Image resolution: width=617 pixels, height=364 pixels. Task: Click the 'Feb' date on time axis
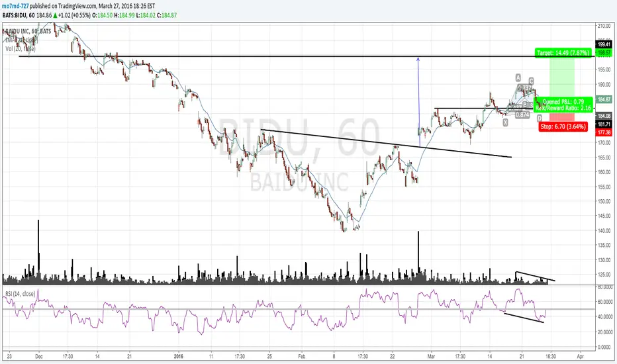pos(302,357)
